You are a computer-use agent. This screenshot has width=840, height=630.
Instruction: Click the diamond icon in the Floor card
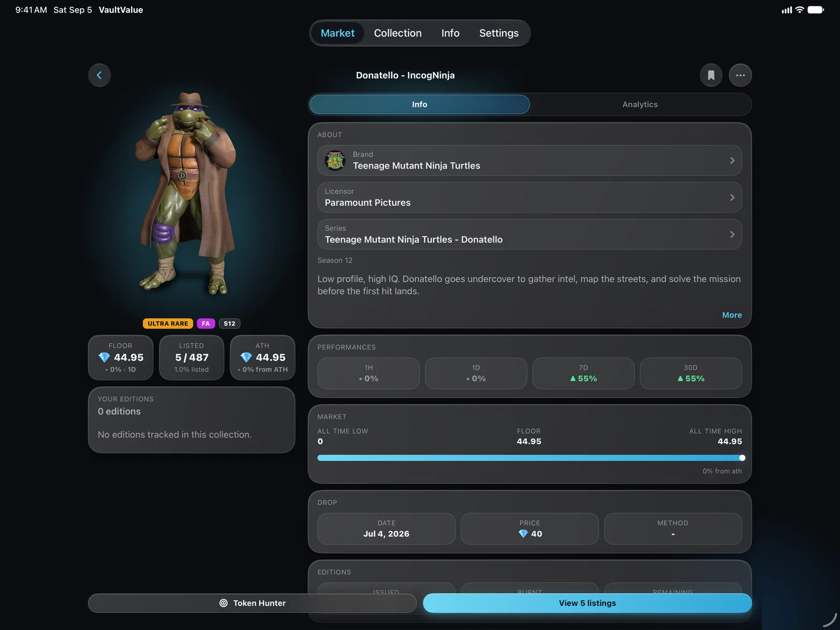(104, 358)
